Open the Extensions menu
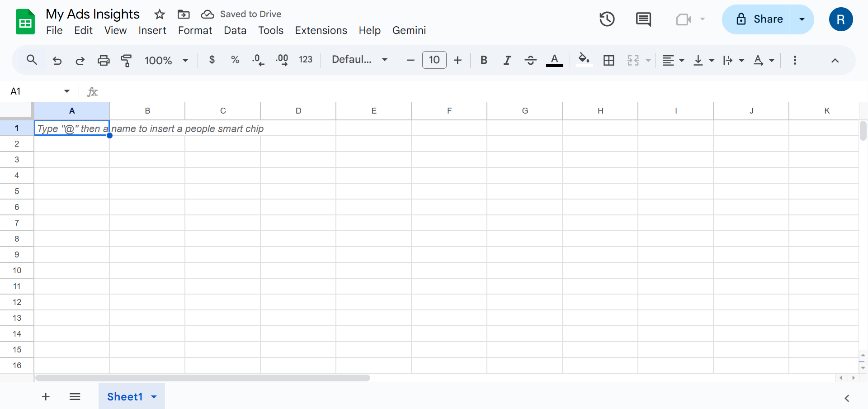Screen dimensions: 868x409 pos(321,30)
